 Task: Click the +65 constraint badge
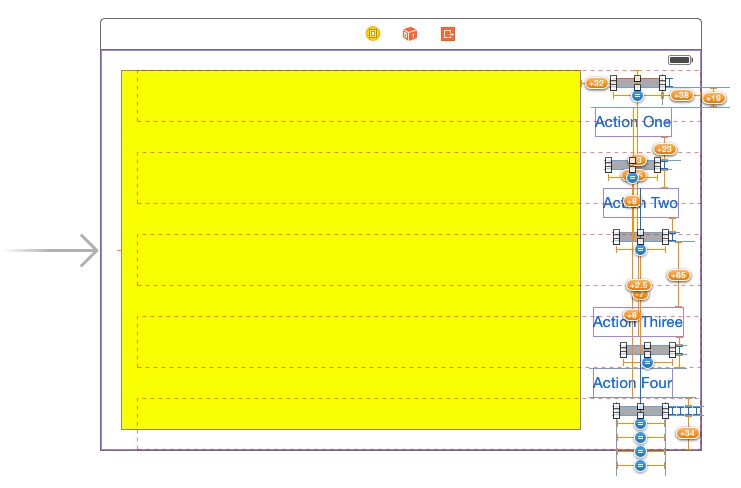679,275
